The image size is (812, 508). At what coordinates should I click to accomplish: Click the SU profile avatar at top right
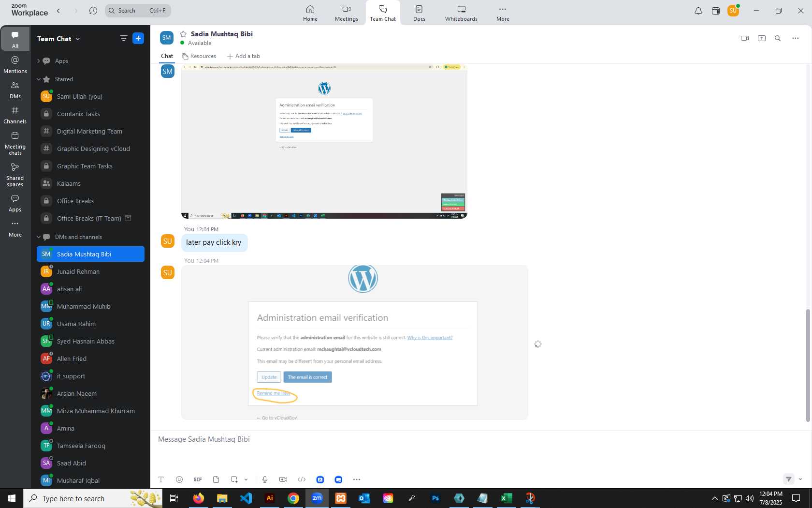coord(733,11)
